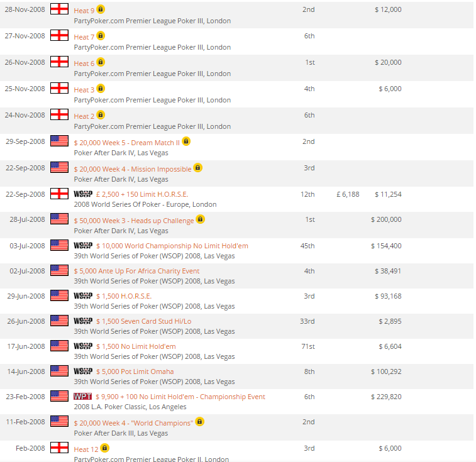Open £2,500 + 150 Limit H.O.R.S.E. link

tap(142, 194)
